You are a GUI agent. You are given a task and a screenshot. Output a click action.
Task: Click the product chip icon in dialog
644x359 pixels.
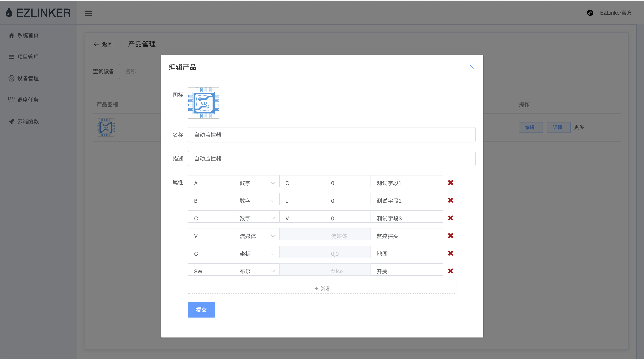pyautogui.click(x=203, y=103)
